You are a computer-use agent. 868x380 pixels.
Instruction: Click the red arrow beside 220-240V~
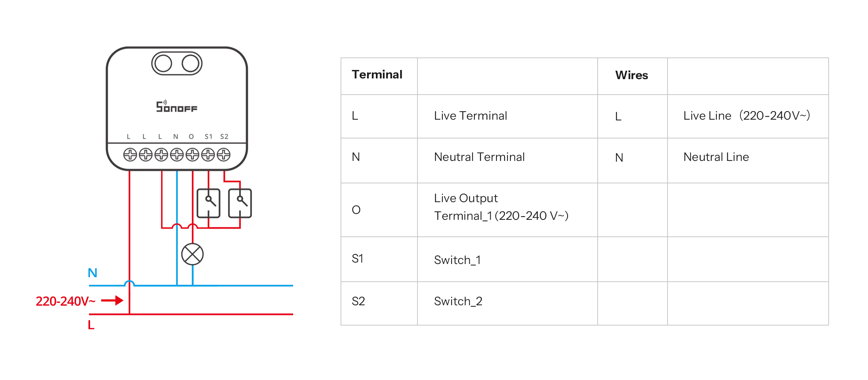[112, 300]
